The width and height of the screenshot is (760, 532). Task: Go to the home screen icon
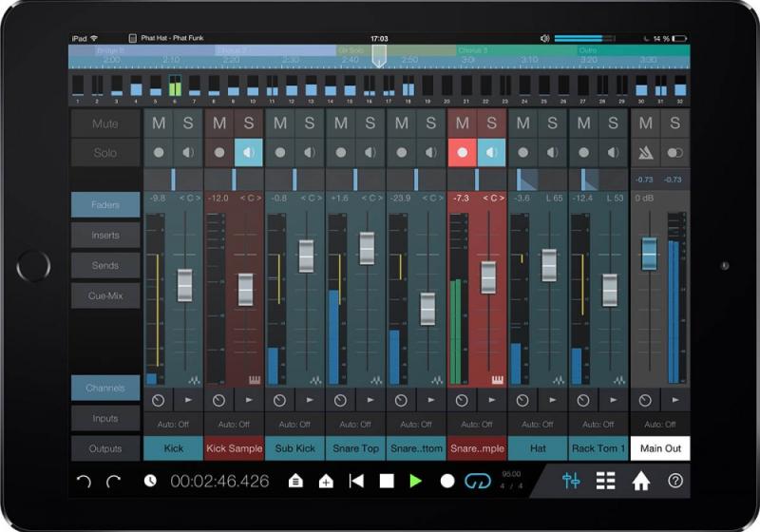click(641, 481)
